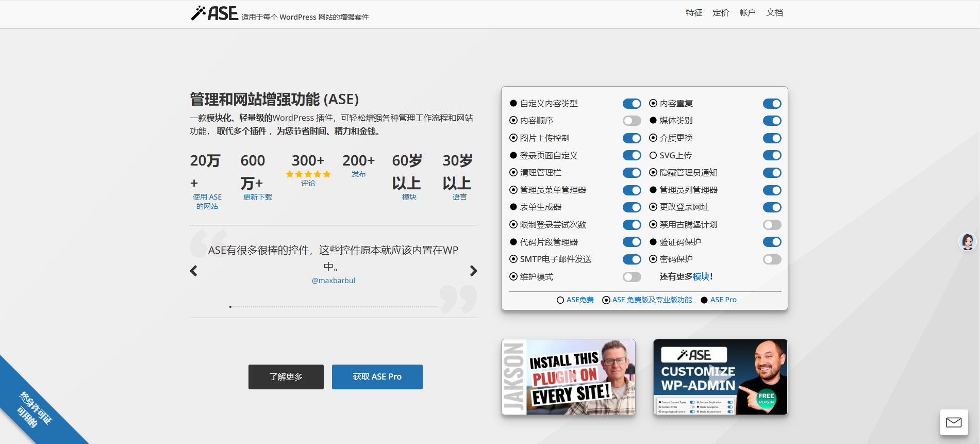Click the ASE免费 hollow circle legend icon

pos(560,300)
